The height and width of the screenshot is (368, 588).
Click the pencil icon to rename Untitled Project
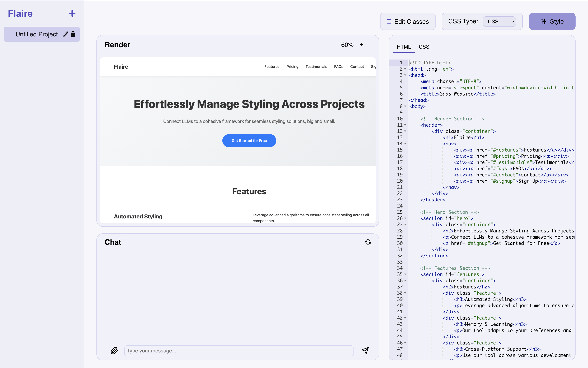point(65,34)
